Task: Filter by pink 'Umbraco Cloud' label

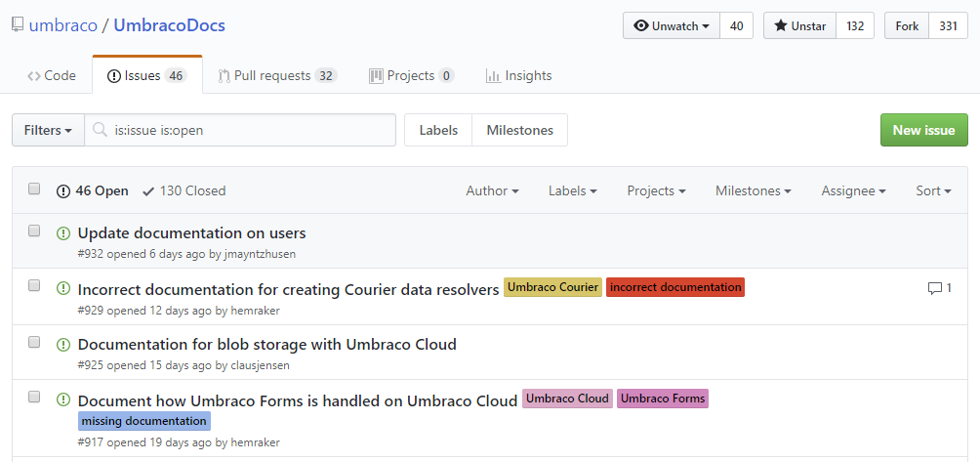Action: 567,399
